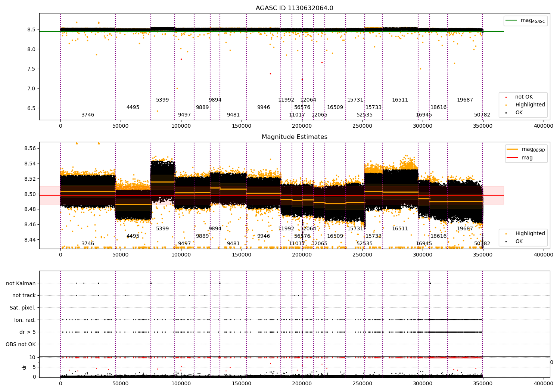The height and width of the screenshot is (392, 560).
Task: Click the 10 tick on the dr axis
Action: 32,357
